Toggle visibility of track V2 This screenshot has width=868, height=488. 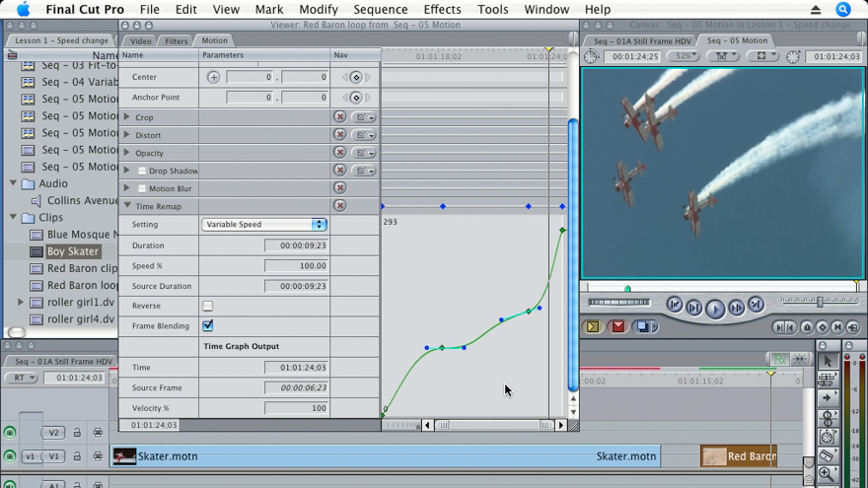(10, 433)
